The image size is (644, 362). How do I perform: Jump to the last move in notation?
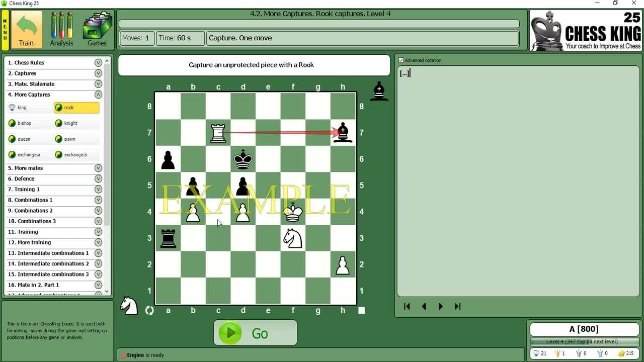[457, 306]
